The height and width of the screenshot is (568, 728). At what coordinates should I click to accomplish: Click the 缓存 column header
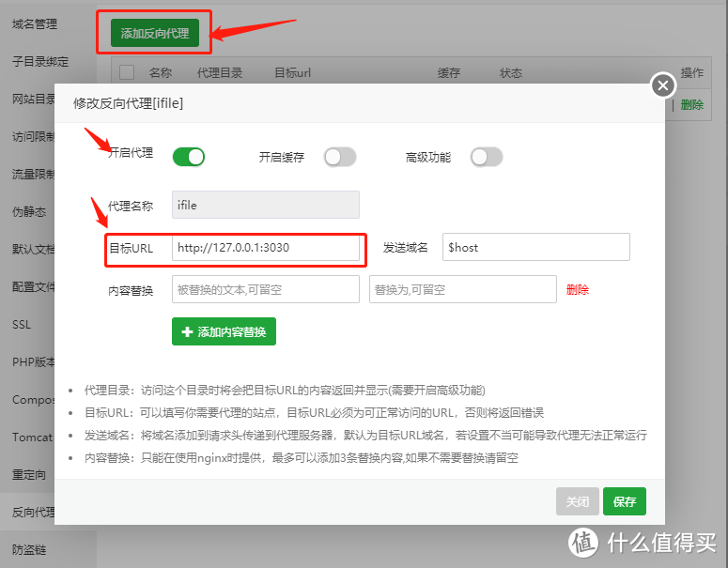[448, 73]
